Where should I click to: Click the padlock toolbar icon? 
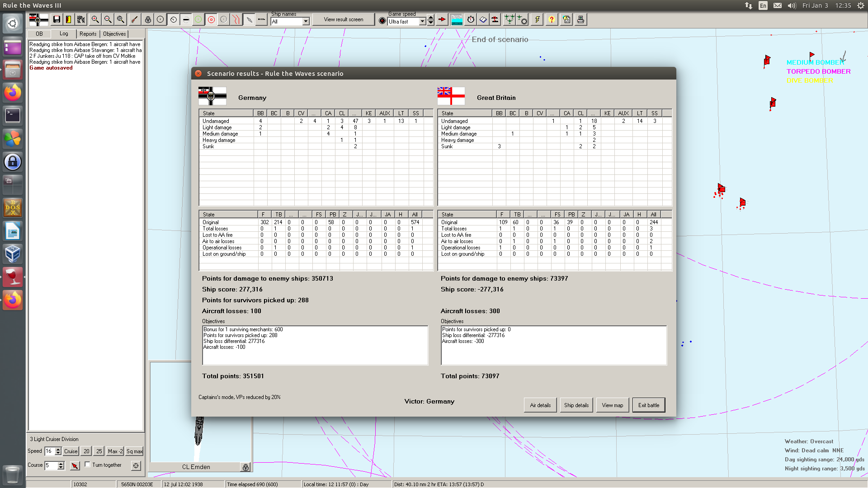[148, 19]
